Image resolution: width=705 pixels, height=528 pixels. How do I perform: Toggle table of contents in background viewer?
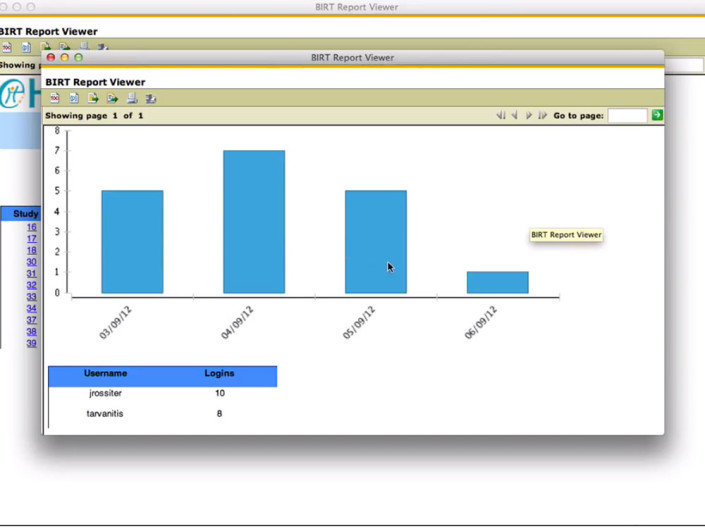pyautogui.click(x=7, y=47)
